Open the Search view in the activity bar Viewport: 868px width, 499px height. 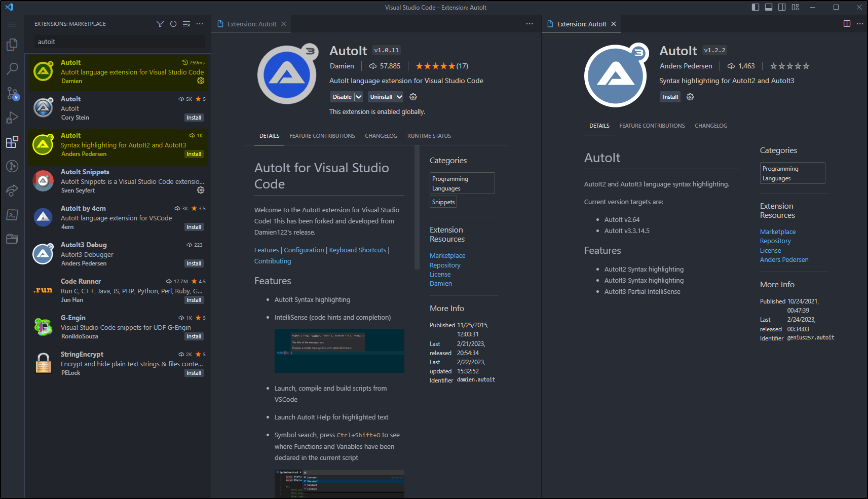pos(12,68)
